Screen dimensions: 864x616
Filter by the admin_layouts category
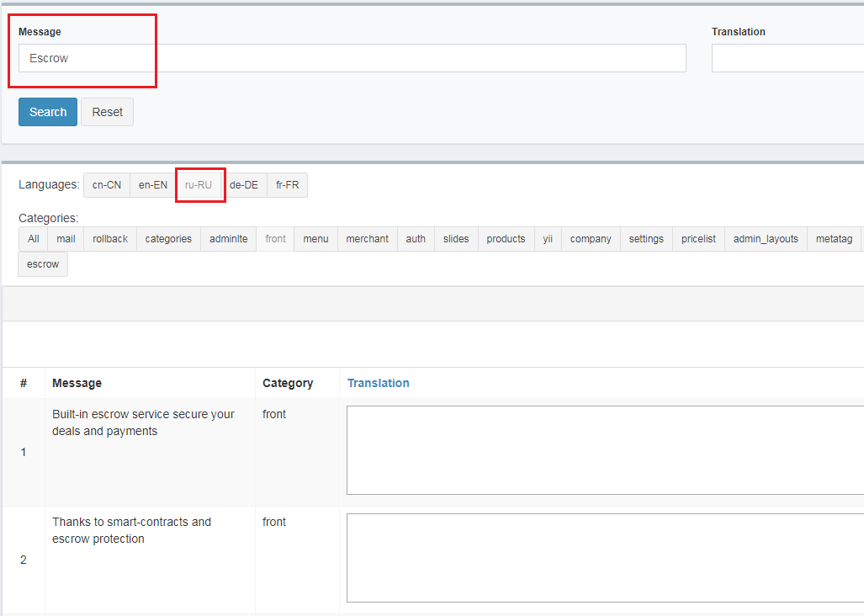[x=766, y=239]
